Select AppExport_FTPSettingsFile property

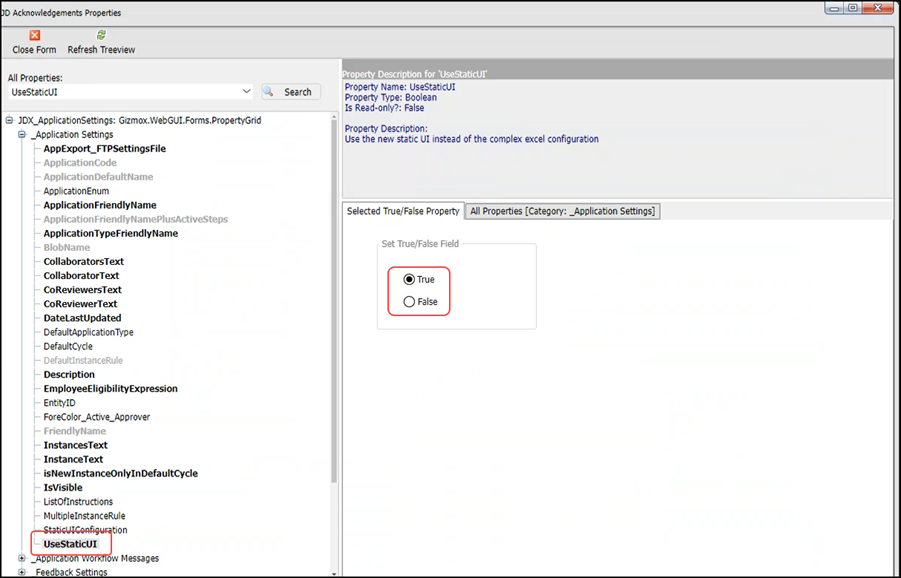point(104,149)
